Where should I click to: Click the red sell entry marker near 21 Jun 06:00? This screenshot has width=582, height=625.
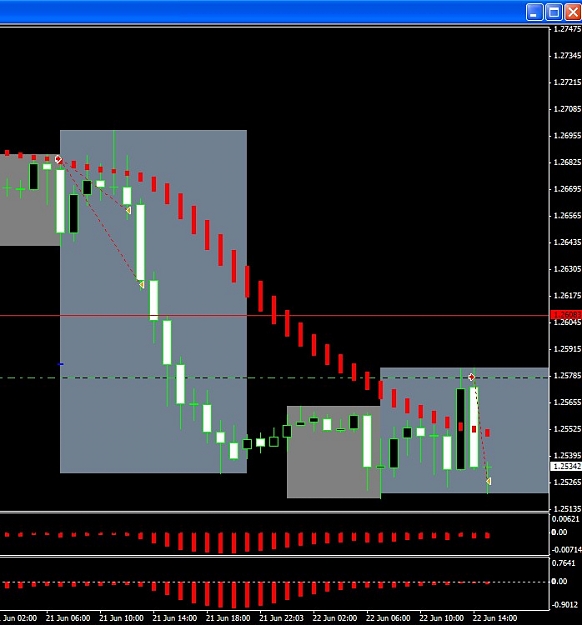pyautogui.click(x=59, y=159)
